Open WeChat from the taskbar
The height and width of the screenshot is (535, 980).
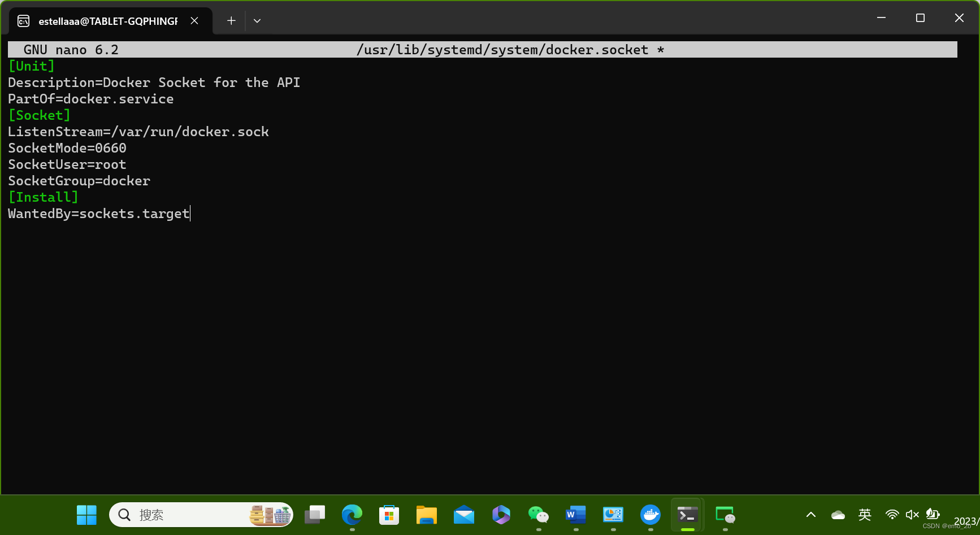pos(539,515)
